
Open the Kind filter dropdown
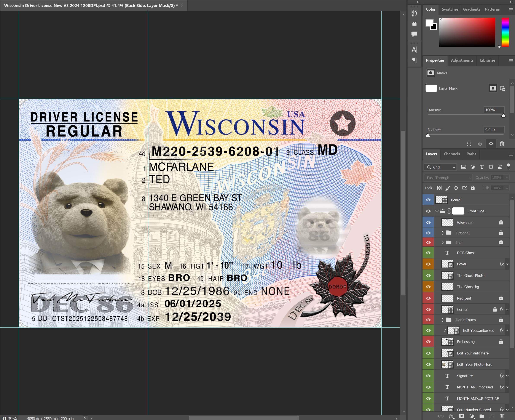pos(440,167)
